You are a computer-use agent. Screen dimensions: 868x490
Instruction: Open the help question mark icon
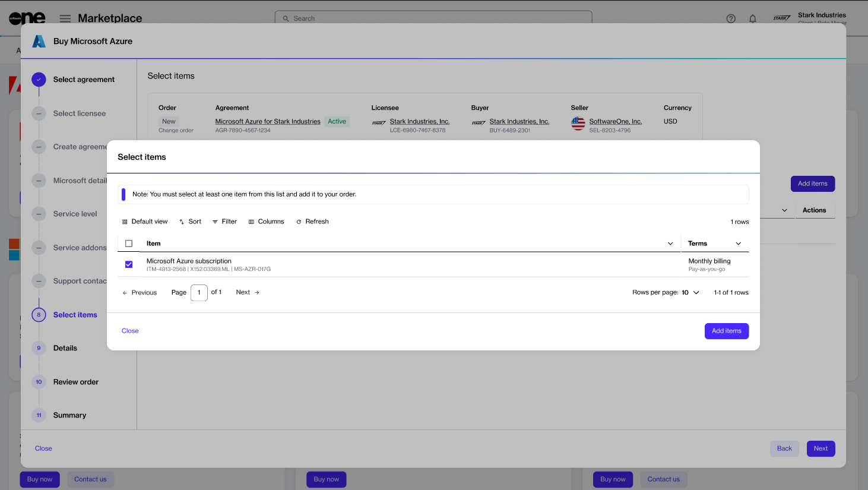click(731, 18)
